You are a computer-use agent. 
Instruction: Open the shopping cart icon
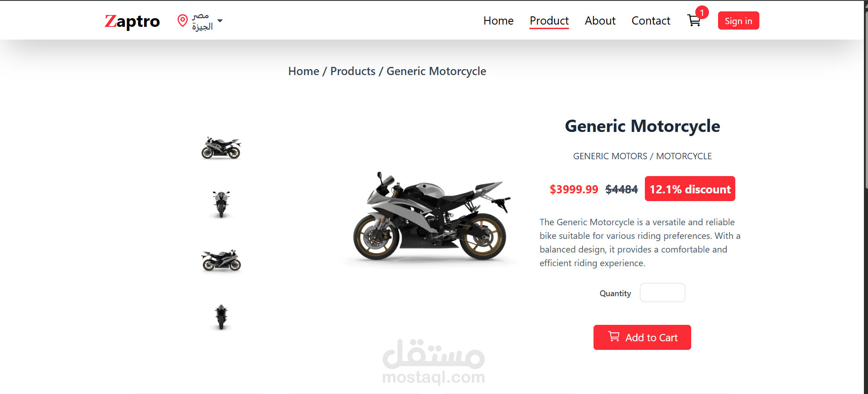[693, 20]
